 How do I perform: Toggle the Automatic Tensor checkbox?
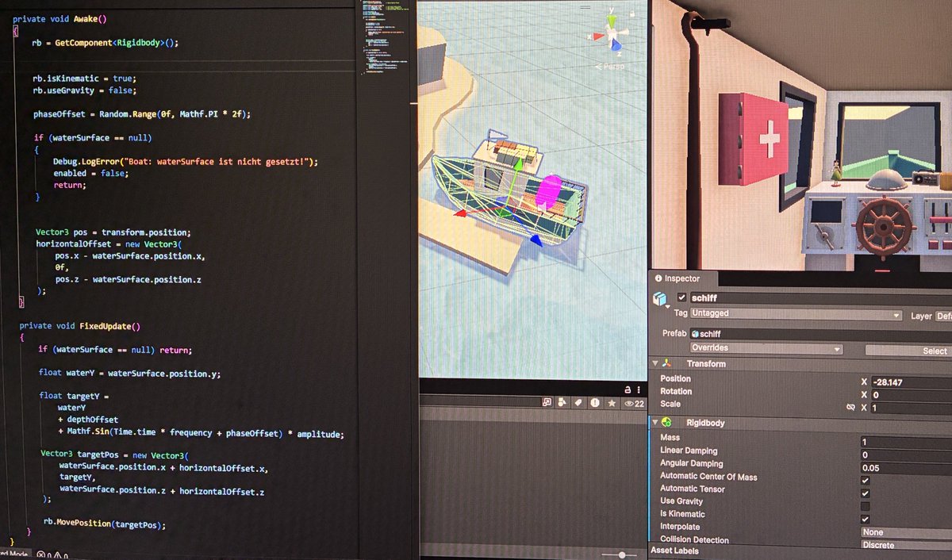(x=866, y=493)
